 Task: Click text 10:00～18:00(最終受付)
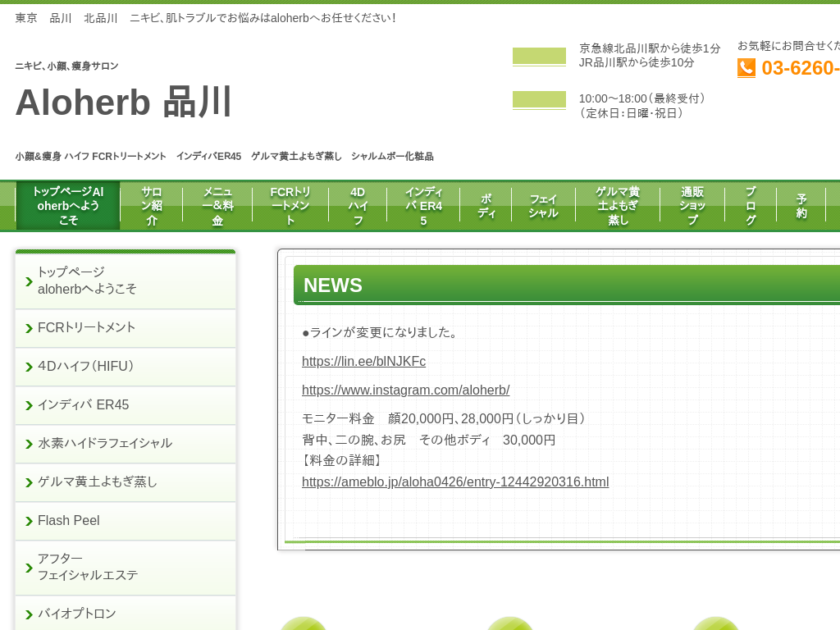(x=641, y=98)
